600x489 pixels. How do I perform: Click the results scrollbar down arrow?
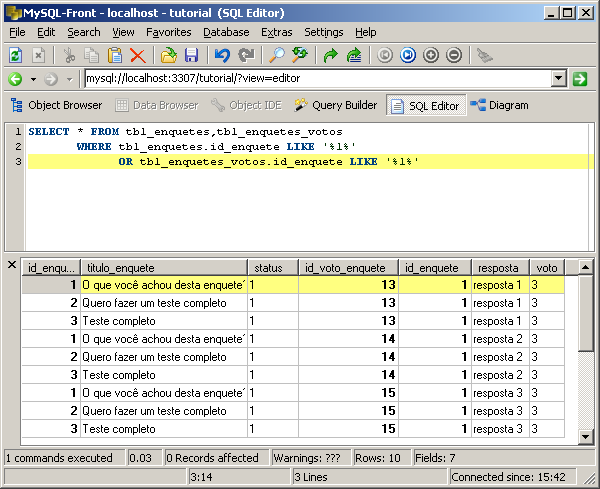[585, 437]
